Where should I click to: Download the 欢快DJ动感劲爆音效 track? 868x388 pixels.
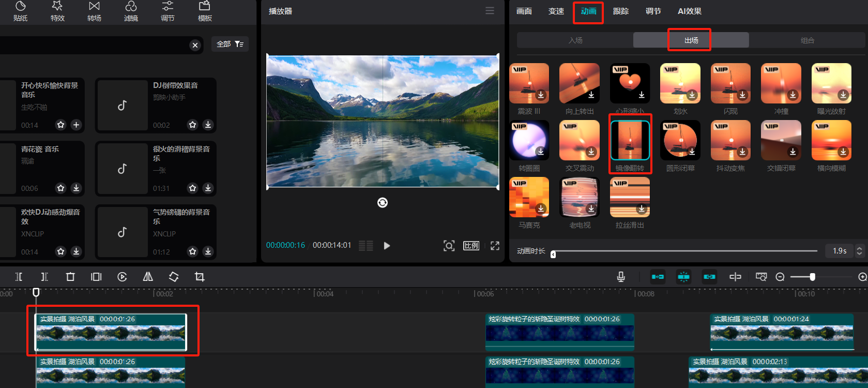[x=76, y=251]
